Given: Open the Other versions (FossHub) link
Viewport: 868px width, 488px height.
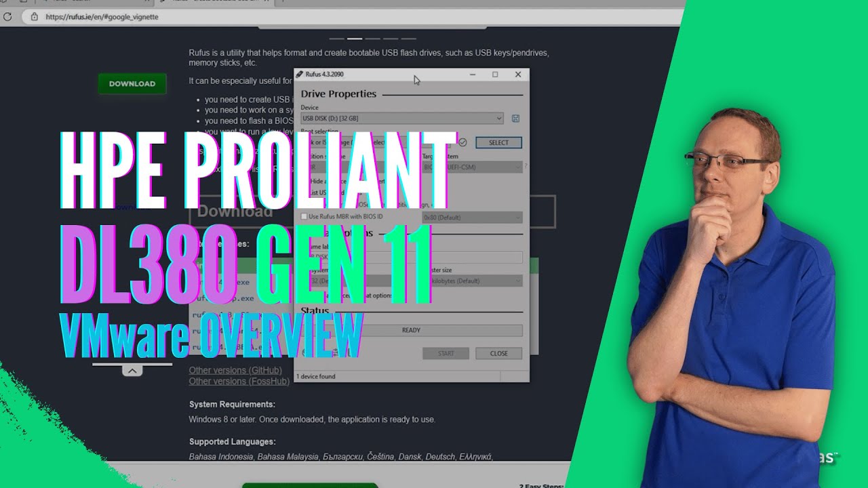Looking at the screenshot, I should 239,382.
